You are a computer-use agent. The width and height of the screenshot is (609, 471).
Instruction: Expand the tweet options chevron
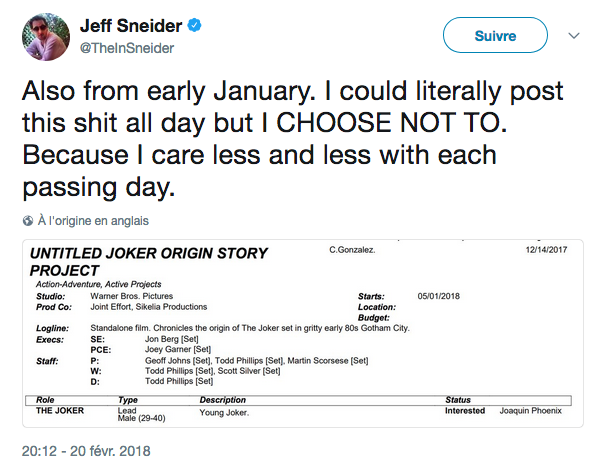pos(574,36)
